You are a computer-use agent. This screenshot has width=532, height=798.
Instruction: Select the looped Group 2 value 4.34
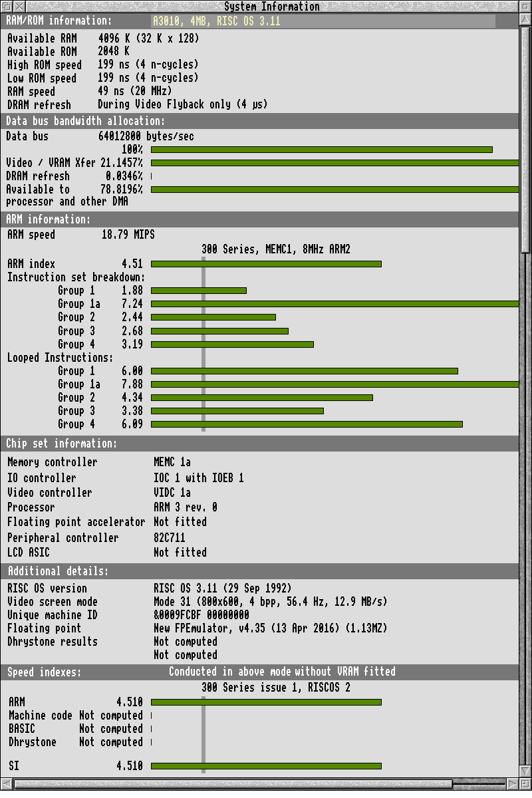click(x=132, y=398)
